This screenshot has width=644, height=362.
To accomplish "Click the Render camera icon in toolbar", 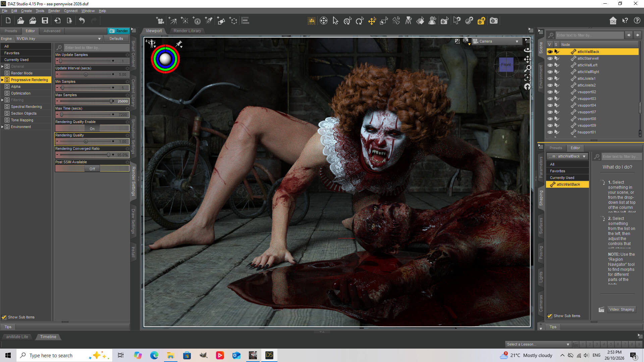I will (494, 21).
